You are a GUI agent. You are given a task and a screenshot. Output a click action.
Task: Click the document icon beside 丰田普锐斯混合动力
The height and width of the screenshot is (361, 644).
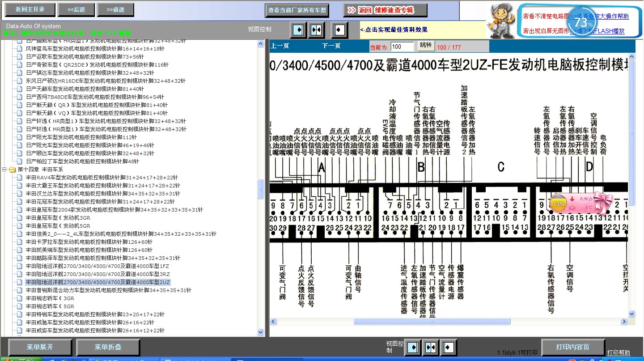point(20,290)
